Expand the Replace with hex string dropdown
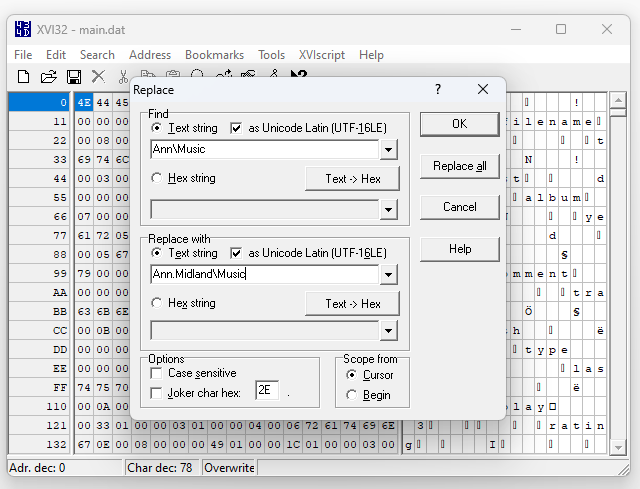The height and width of the screenshot is (489, 640). point(388,331)
